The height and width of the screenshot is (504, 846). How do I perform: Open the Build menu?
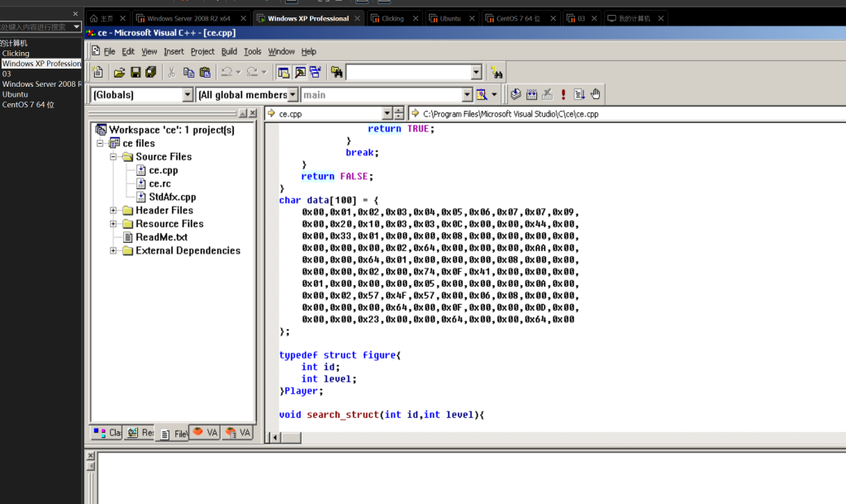coord(229,51)
